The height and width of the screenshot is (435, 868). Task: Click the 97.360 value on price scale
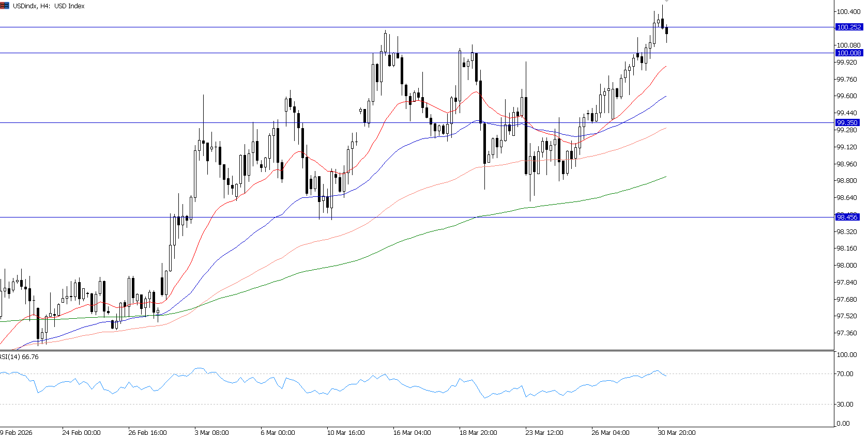[x=847, y=333]
